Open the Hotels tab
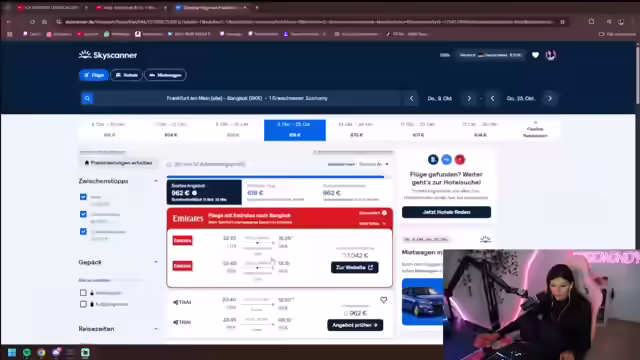Image resolution: width=640 pixels, height=360 pixels. (127, 75)
